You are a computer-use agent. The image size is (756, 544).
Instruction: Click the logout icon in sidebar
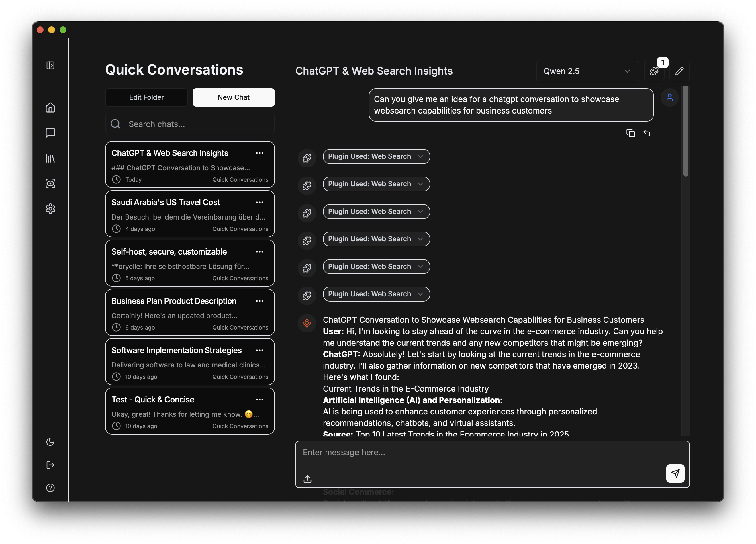tap(50, 465)
